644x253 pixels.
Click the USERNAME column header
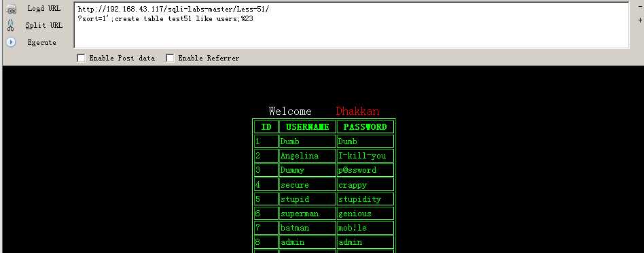click(x=308, y=126)
